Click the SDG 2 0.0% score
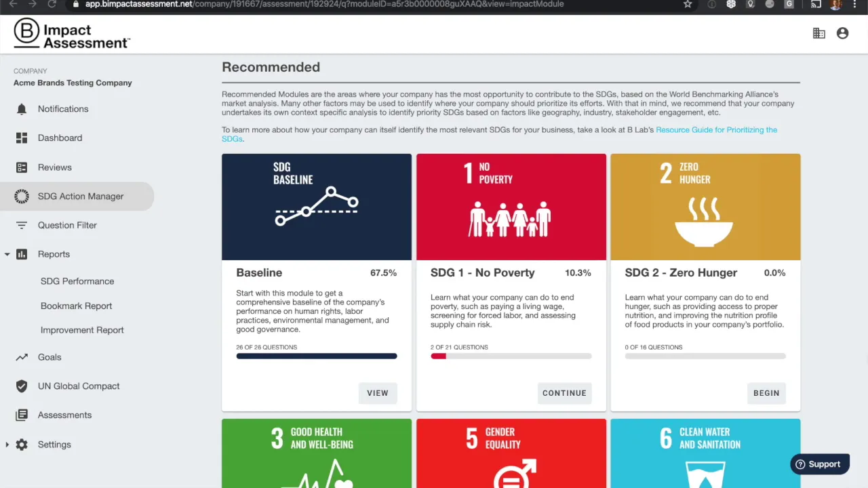Viewport: 868px width, 488px height. click(x=774, y=273)
